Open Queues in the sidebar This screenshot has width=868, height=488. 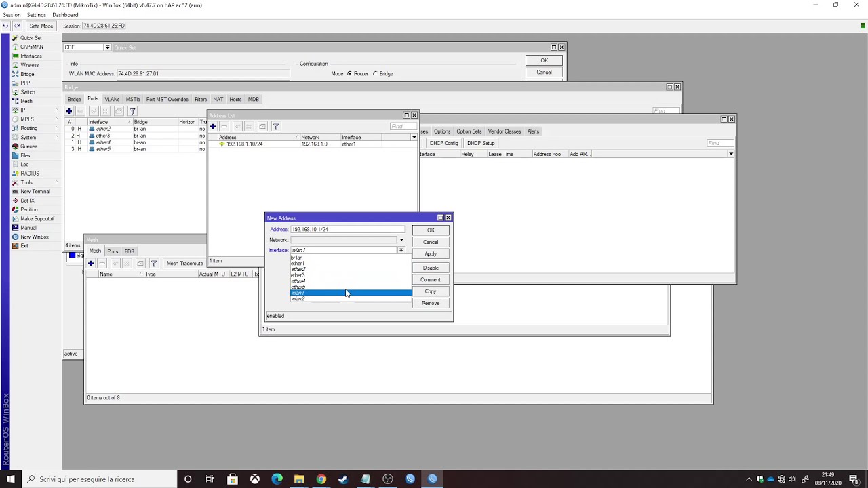[28, 146]
